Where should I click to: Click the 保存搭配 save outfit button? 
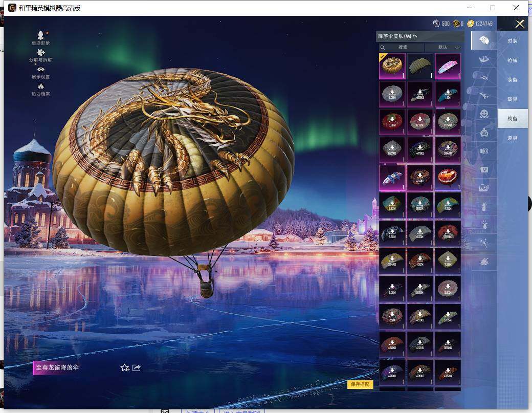click(360, 384)
